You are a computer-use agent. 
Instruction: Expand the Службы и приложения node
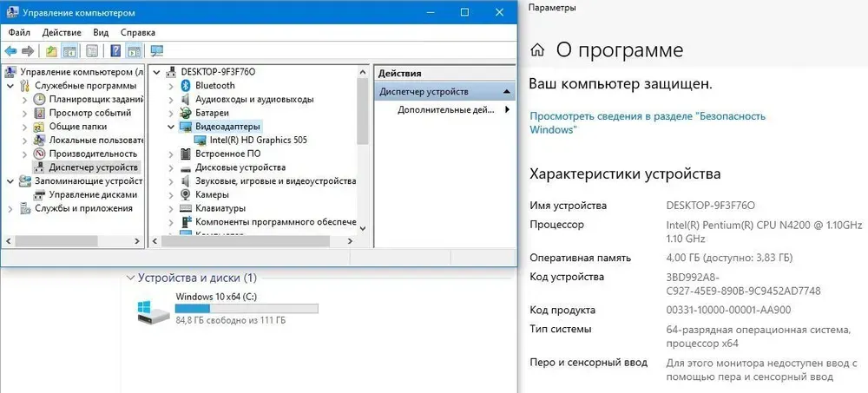[x=10, y=208]
